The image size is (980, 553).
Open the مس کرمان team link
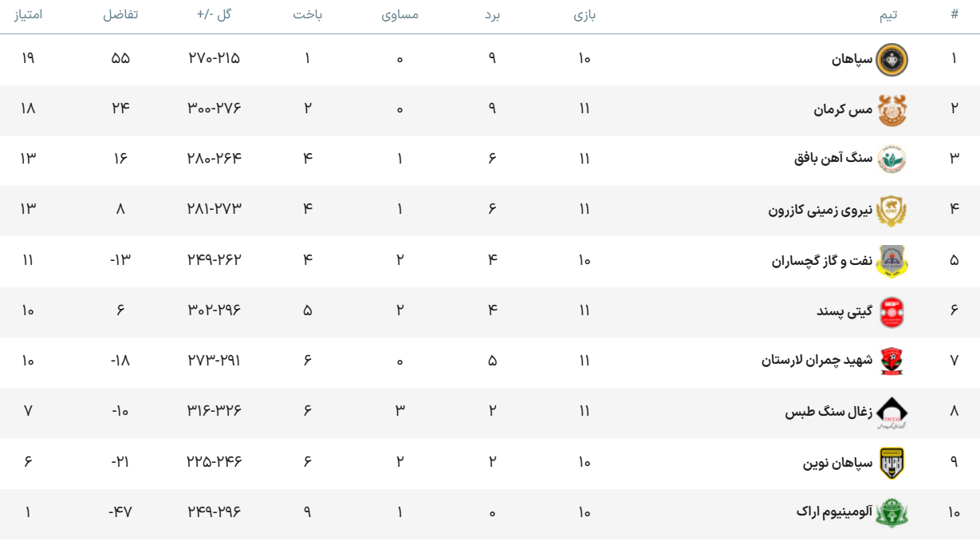coord(843,109)
